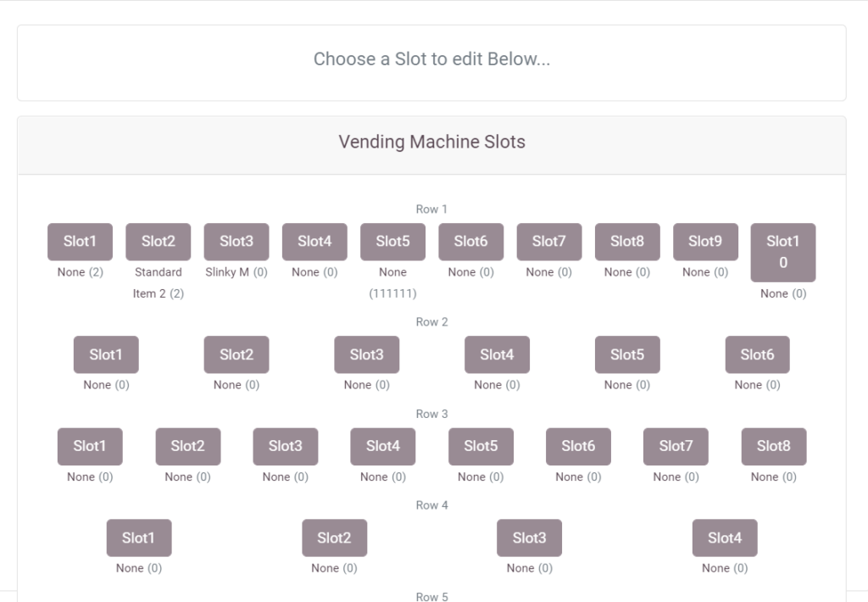
Task: Click the Choose a Slot to edit banner
Action: click(x=433, y=59)
